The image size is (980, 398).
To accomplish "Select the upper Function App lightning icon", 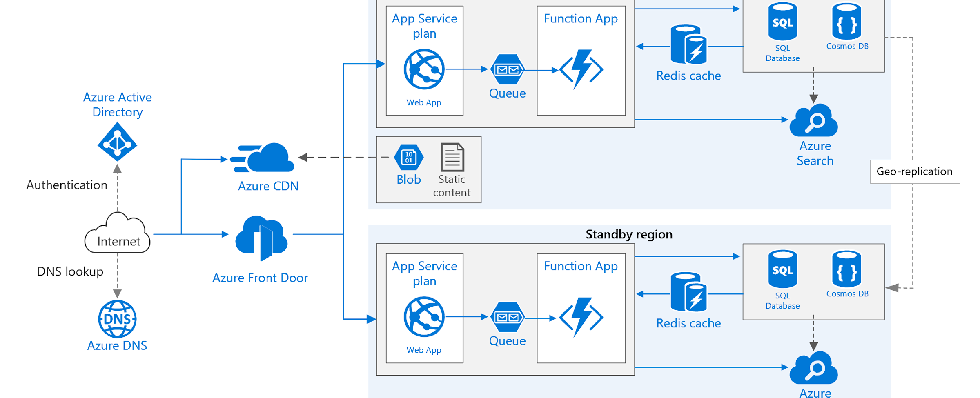I will point(581,69).
